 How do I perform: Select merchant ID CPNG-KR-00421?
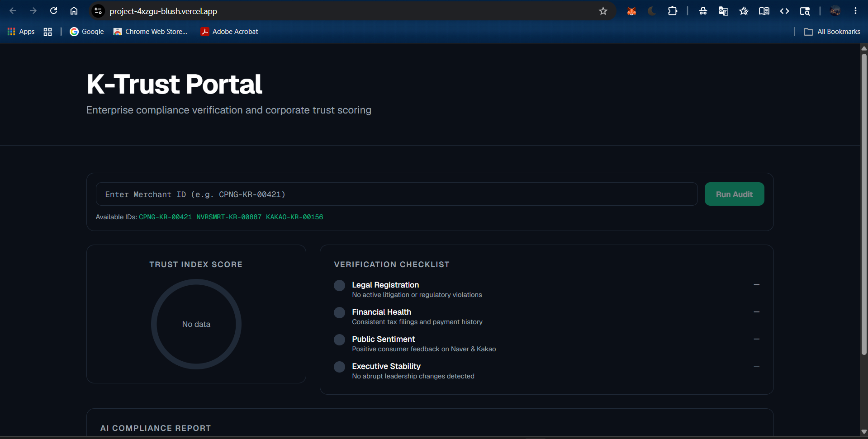tap(165, 217)
